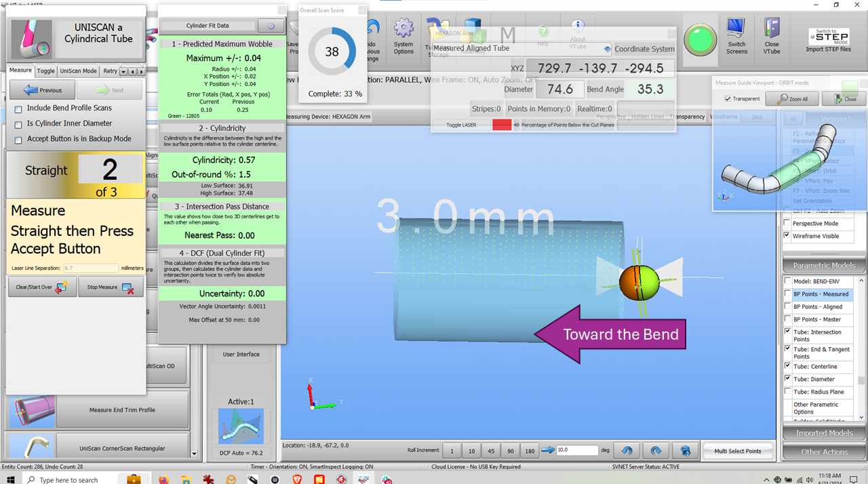Click Multi Select Points button

coord(738,451)
